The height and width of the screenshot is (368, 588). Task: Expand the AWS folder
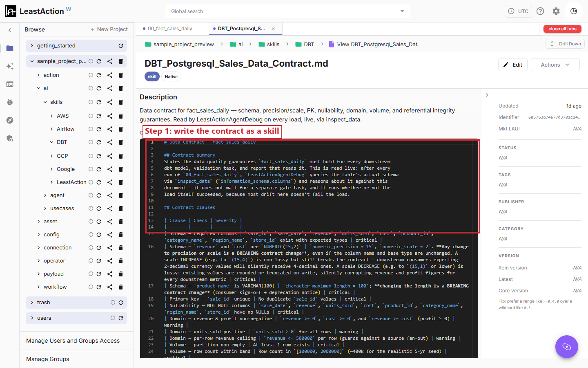click(51, 116)
